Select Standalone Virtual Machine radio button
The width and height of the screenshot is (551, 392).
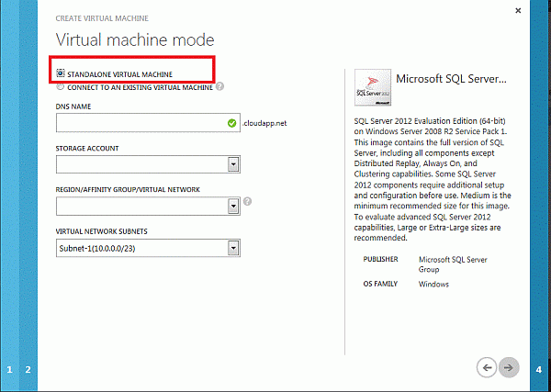[x=61, y=73]
